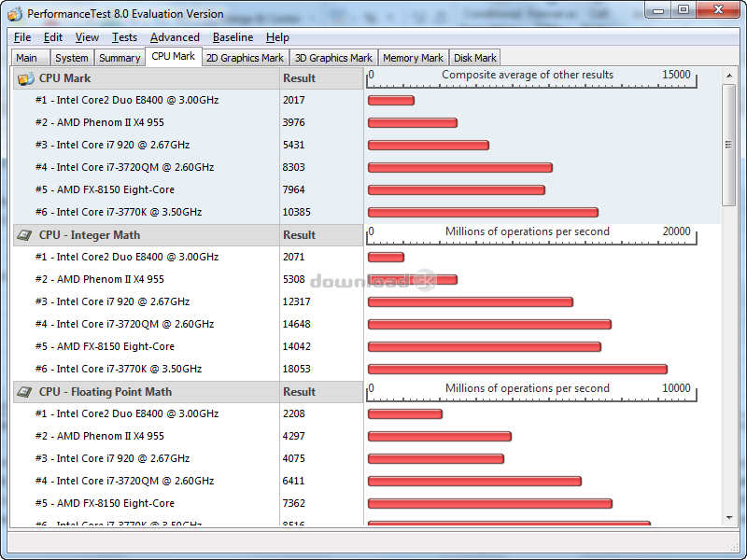Click the 14648 Integer Math result value
This screenshot has width=747, height=560.
pos(296,324)
